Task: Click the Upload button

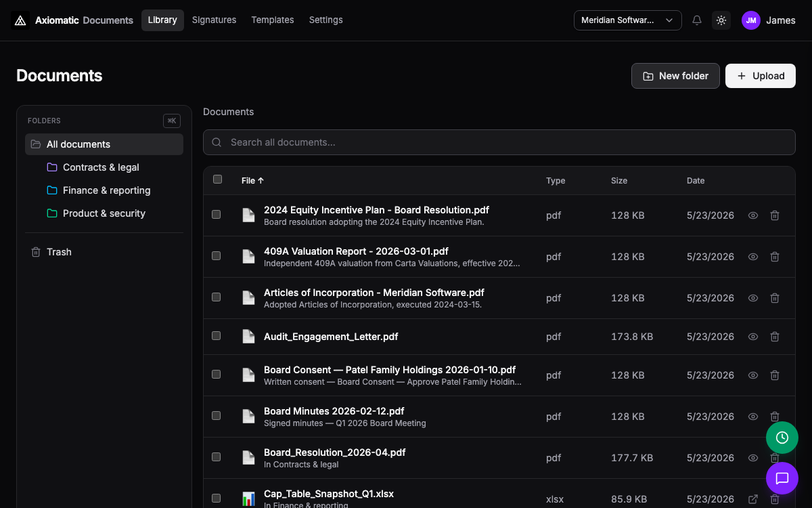Action: pos(761,76)
